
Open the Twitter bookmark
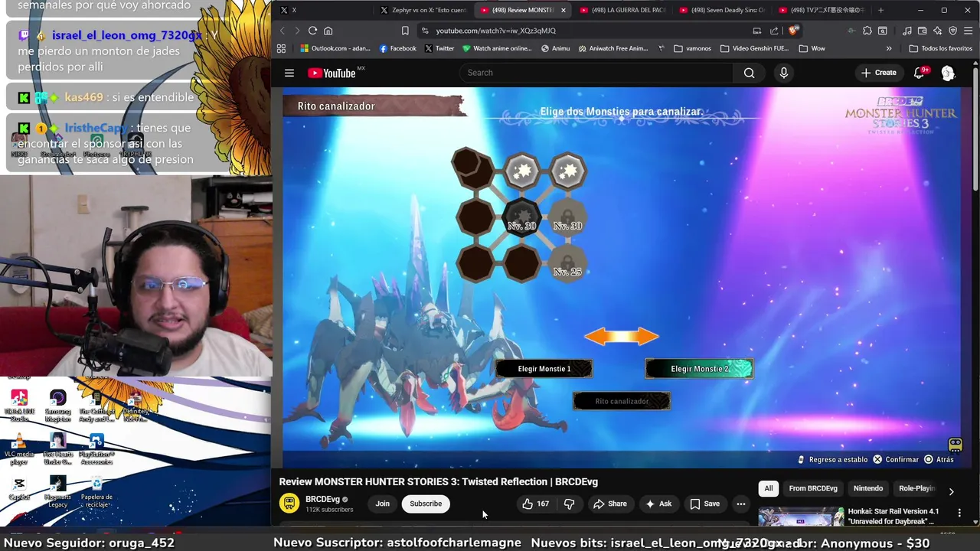(x=439, y=48)
